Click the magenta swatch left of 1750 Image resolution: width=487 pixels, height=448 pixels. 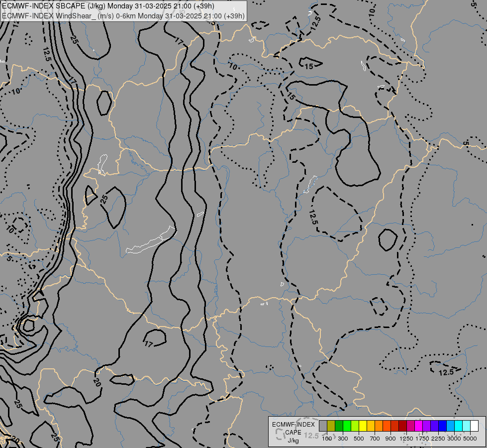[x=419, y=426]
